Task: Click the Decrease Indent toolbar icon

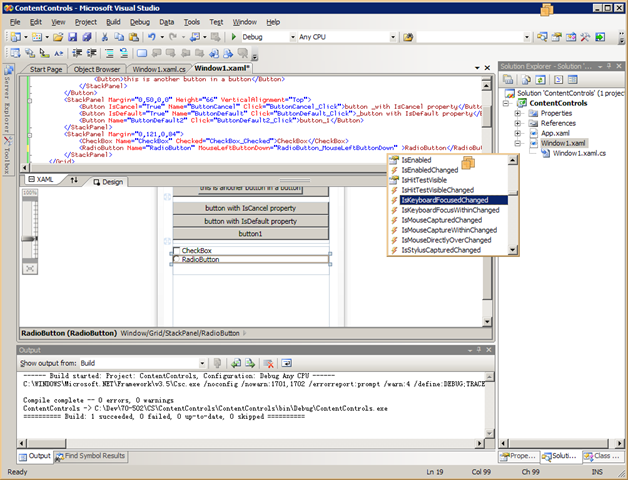Action: pyautogui.click(x=77, y=53)
